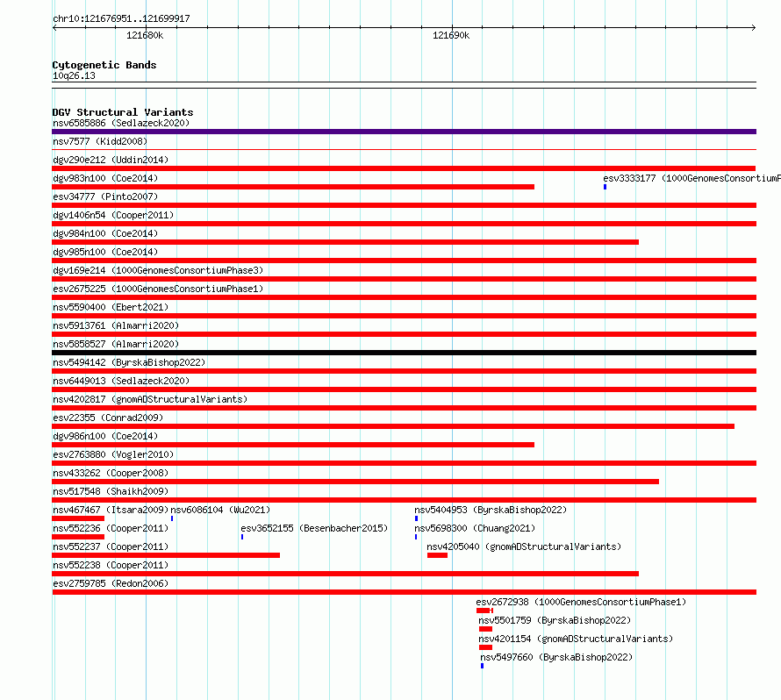
Task: Open esv22355 (Conrad2009) variant label
Action: (108, 418)
